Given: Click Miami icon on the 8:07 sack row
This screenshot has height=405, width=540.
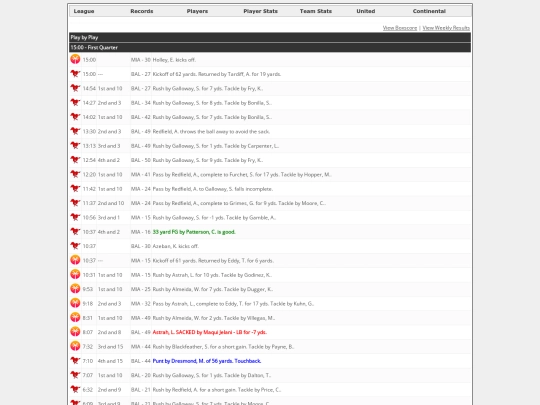Looking at the screenshot, I should [x=75, y=332].
